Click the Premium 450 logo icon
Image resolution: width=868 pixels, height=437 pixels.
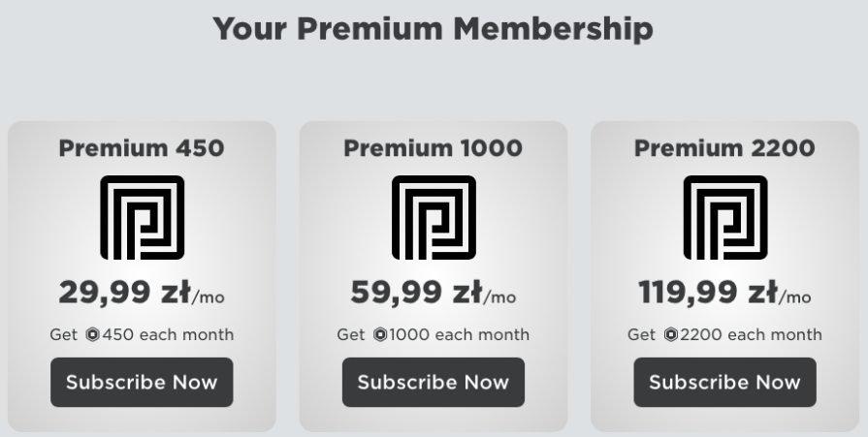(142, 217)
